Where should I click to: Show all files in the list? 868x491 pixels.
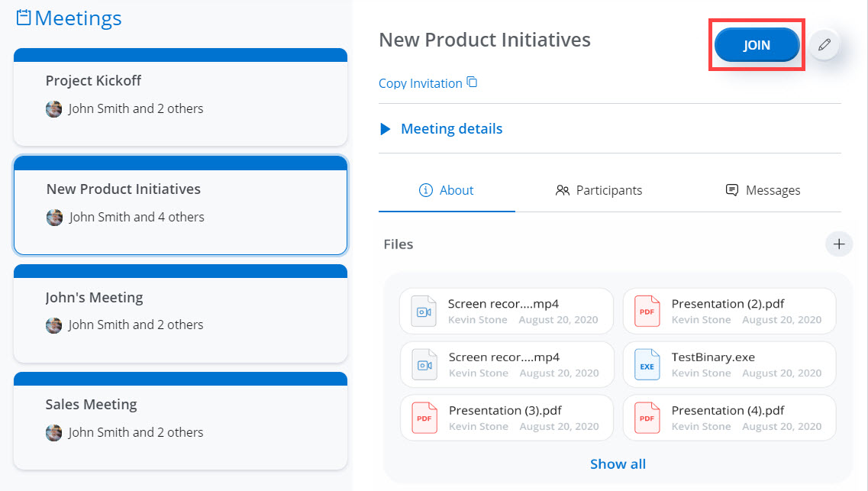pyautogui.click(x=618, y=464)
